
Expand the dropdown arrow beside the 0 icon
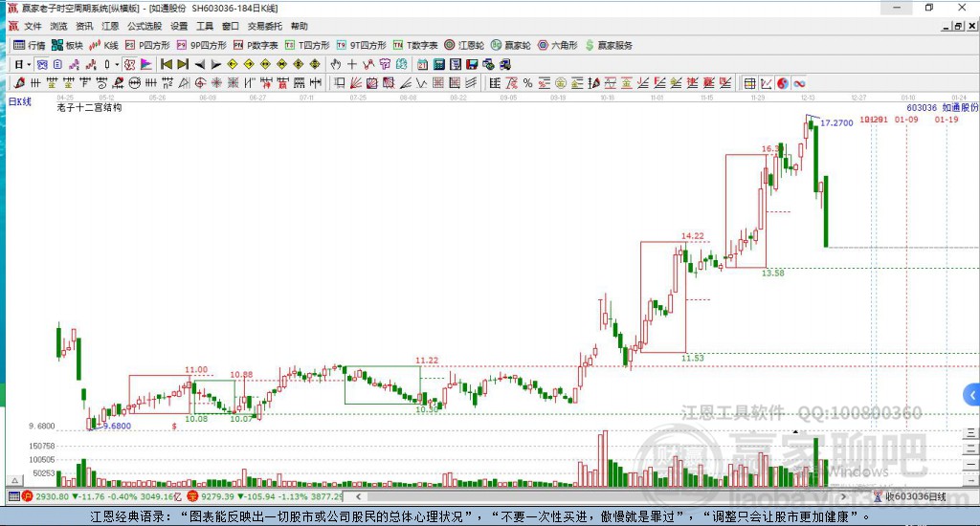pyautogui.click(x=117, y=64)
